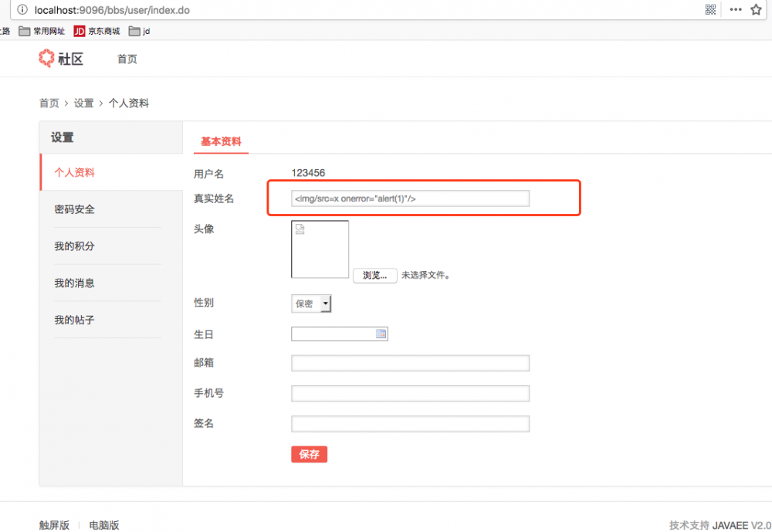Open the 性别 gender dropdown showing 保密
Viewport: 772px width, 532px height.
coord(310,303)
